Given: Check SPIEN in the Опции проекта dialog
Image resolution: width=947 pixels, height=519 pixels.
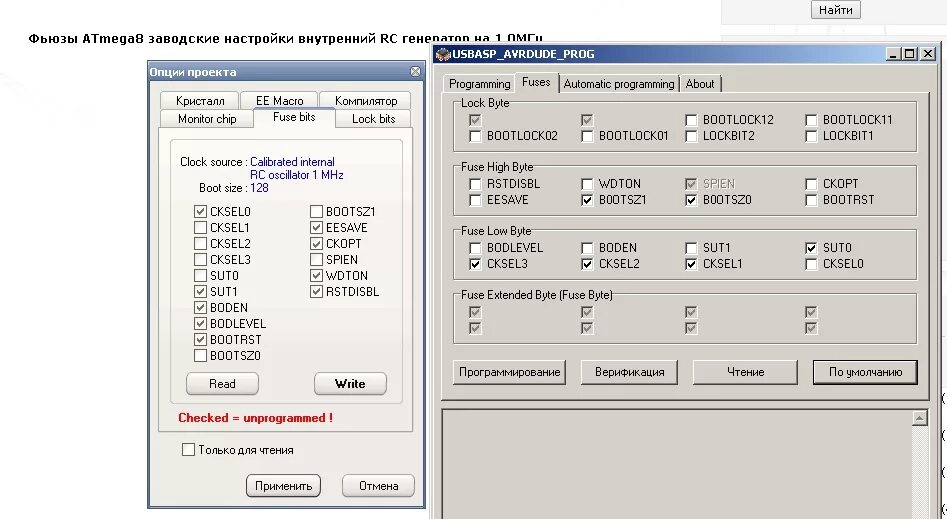Looking at the screenshot, I should tap(316, 260).
